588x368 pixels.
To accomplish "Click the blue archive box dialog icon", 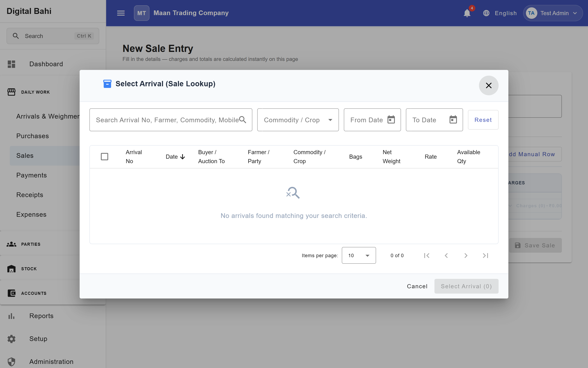I will tap(107, 84).
